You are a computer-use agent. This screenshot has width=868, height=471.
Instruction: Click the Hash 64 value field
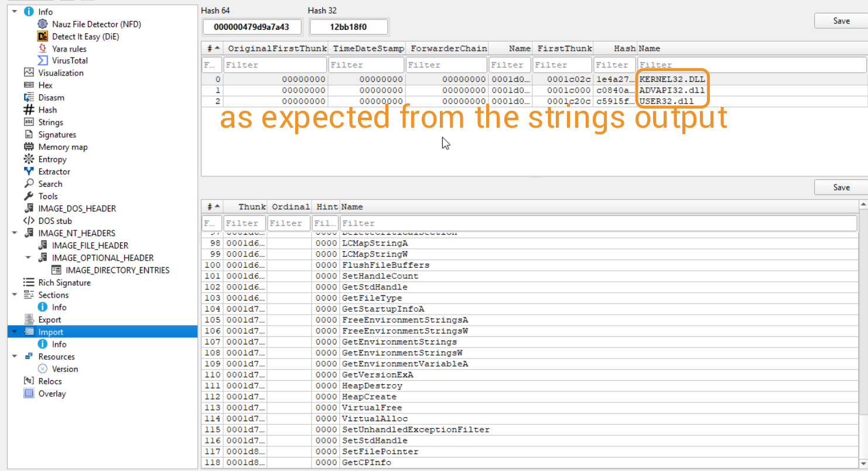coord(252,27)
